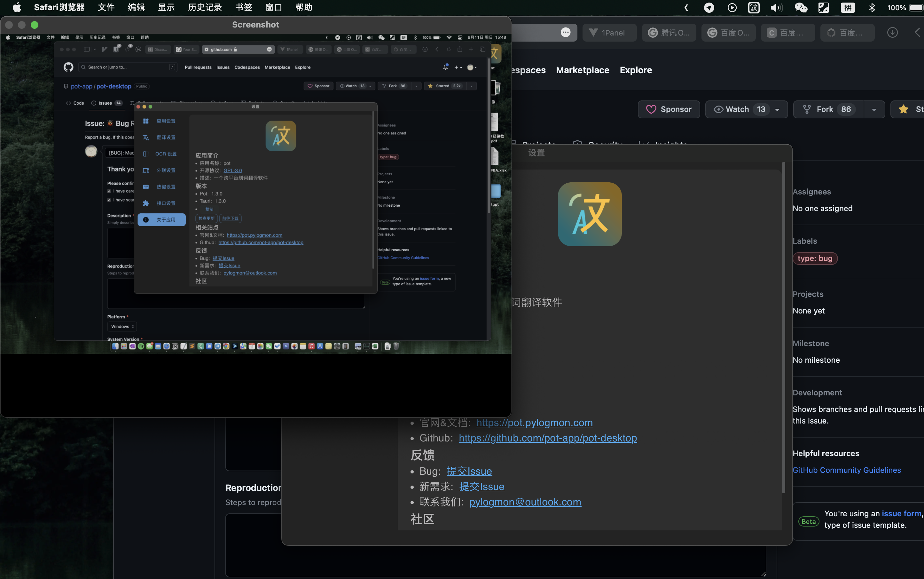The height and width of the screenshot is (579, 924).
Task: Click the large pylogmon@outlook.com email link
Action: click(x=525, y=502)
